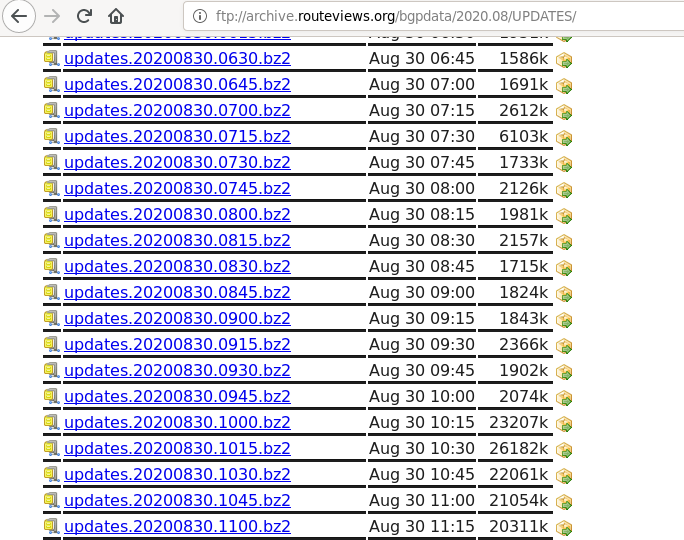Click file icon beside updates.20200830.0730.bz2

click(51, 162)
